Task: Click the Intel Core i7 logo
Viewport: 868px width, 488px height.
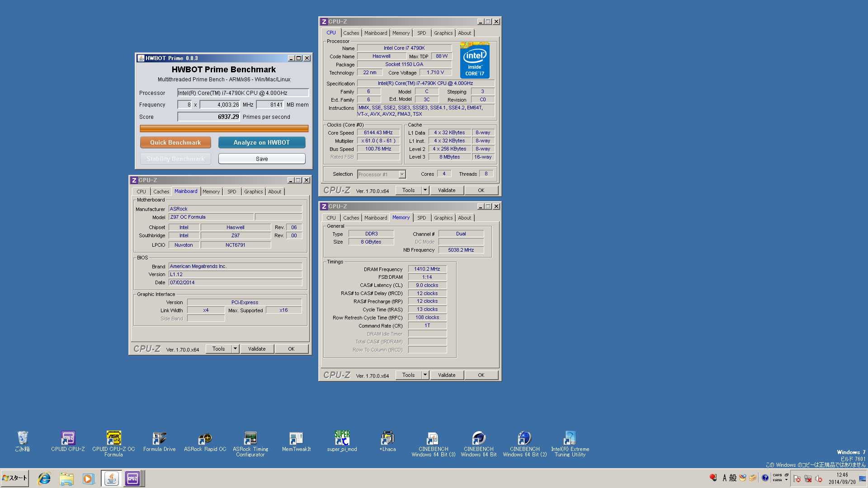Action: click(475, 60)
